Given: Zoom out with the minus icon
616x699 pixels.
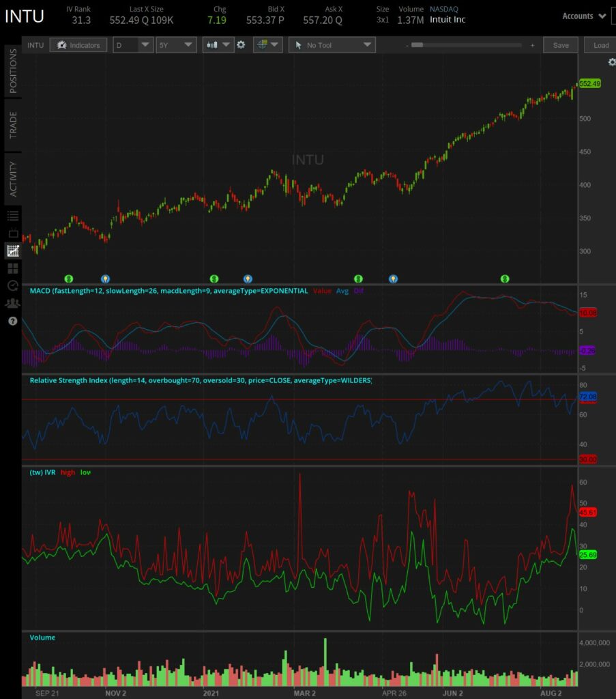Looking at the screenshot, I should click(x=407, y=46).
